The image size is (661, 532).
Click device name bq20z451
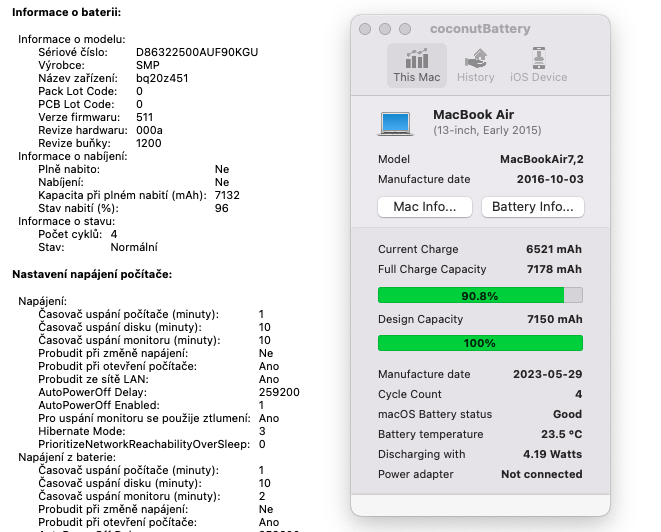(162, 78)
